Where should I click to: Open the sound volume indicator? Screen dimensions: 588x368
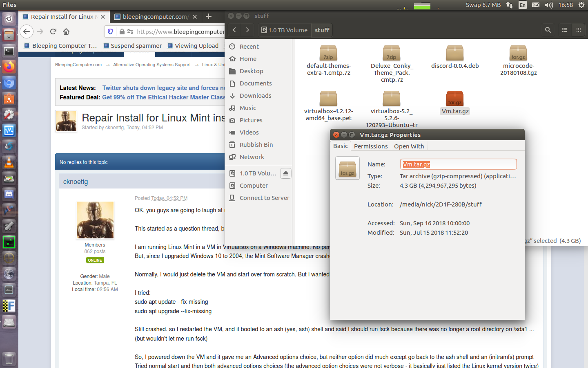[549, 5]
